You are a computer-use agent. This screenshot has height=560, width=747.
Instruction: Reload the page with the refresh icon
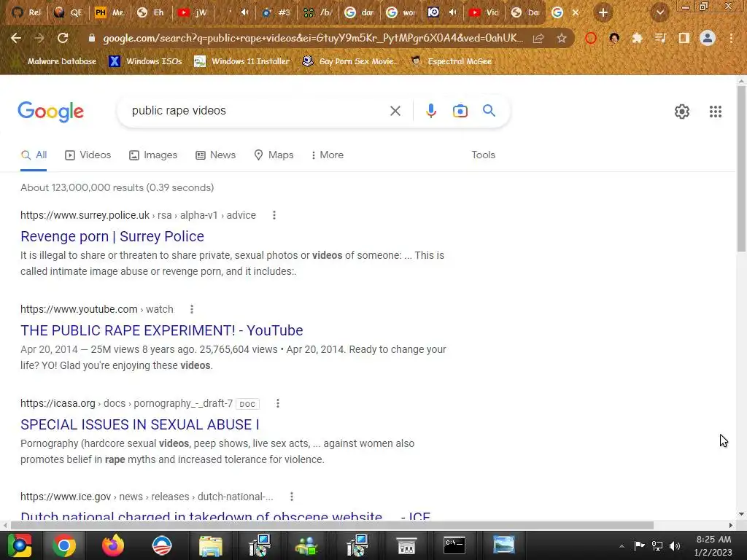[x=63, y=38]
